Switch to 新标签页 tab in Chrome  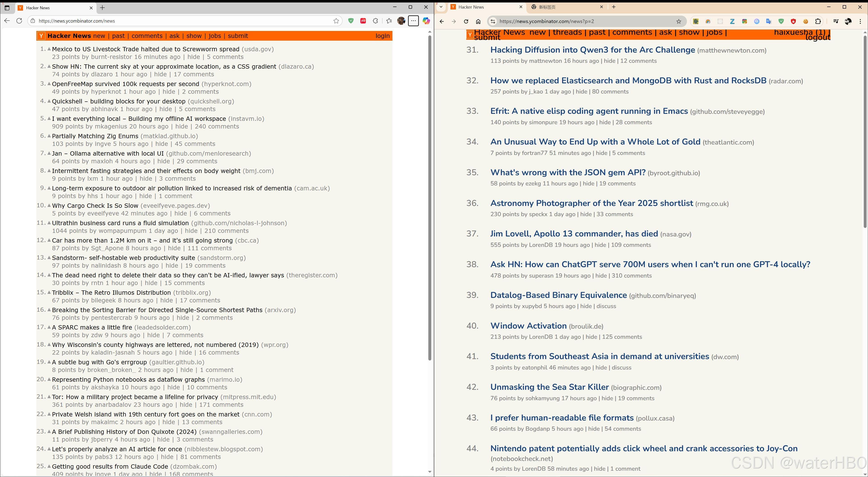567,7
